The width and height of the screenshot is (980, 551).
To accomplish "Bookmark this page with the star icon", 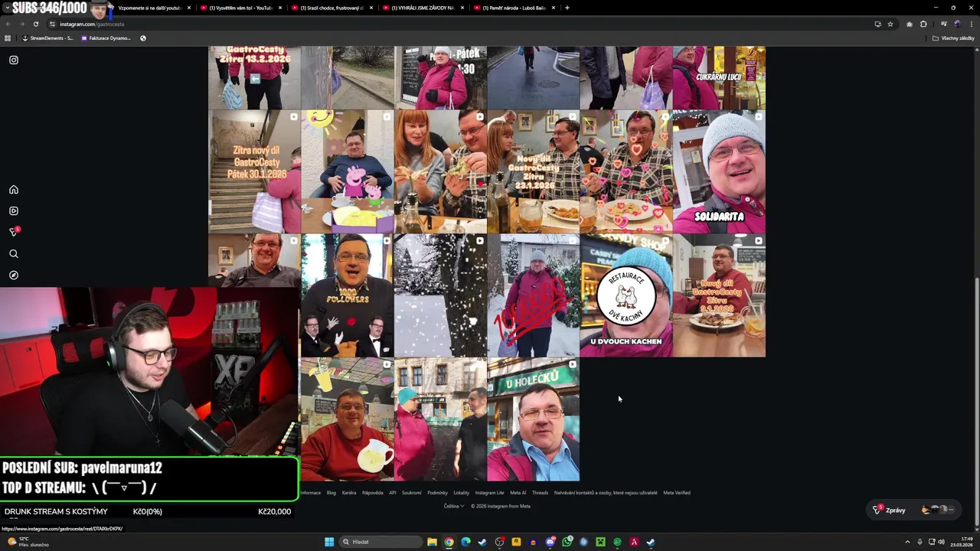I will coord(890,24).
